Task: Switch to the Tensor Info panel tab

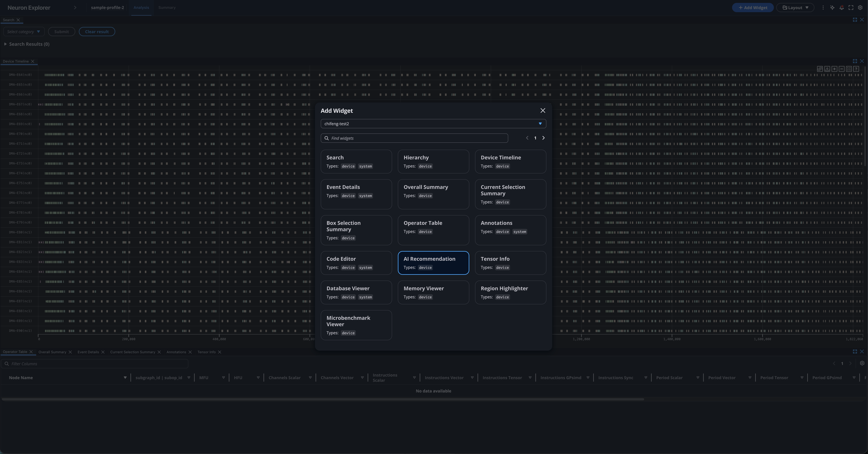Action: pyautogui.click(x=207, y=352)
